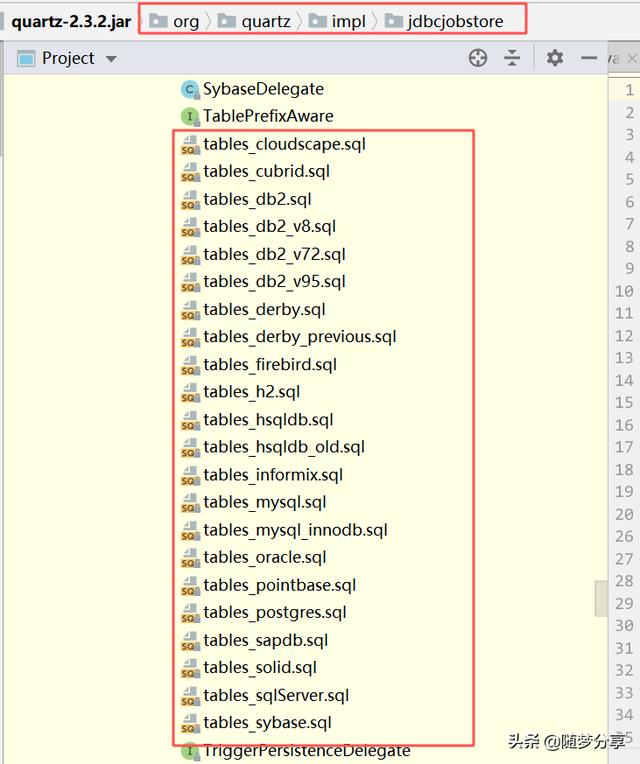Click SQL icon of tables_firebird.sql
Viewport: 640px width, 764px height.
(x=190, y=365)
